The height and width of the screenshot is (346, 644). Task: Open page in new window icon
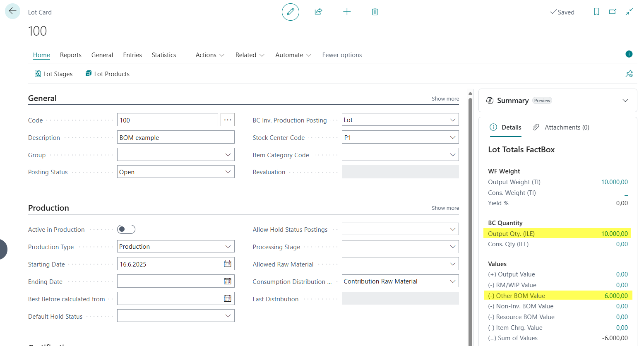point(613,12)
